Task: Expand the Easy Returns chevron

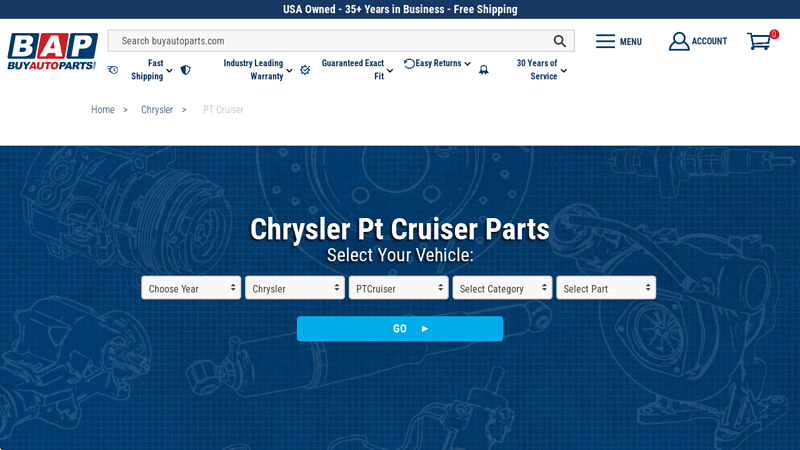Action: (x=467, y=64)
